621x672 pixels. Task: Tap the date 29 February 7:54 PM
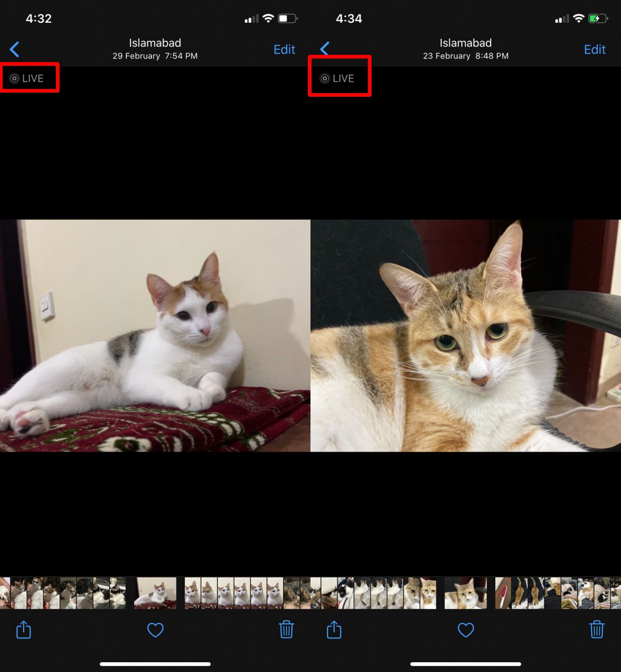click(x=155, y=56)
